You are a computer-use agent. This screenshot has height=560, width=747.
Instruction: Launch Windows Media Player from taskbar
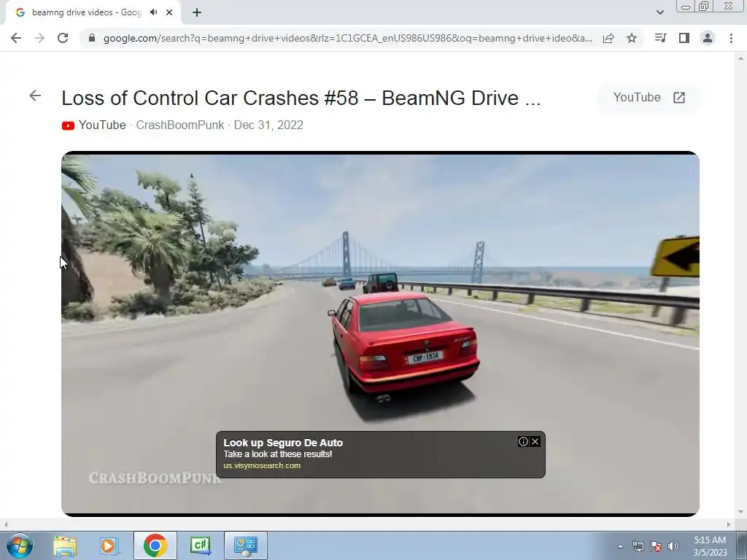tap(109, 545)
